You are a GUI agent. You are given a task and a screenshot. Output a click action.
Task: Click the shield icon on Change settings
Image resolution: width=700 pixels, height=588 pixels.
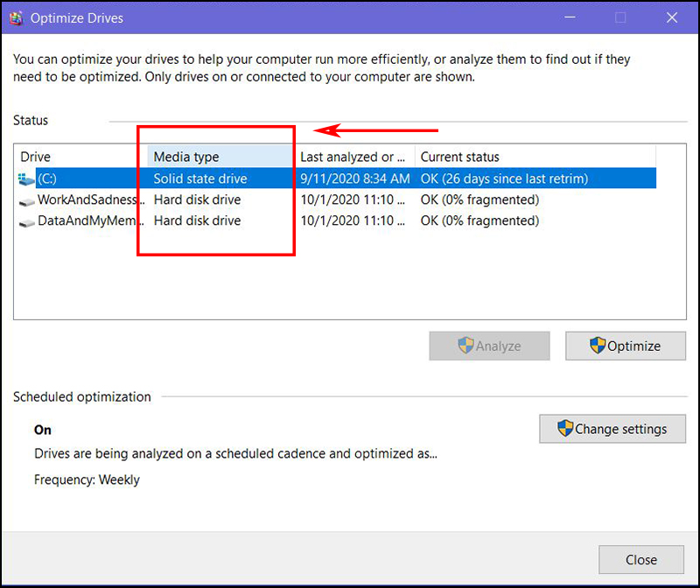tap(565, 429)
